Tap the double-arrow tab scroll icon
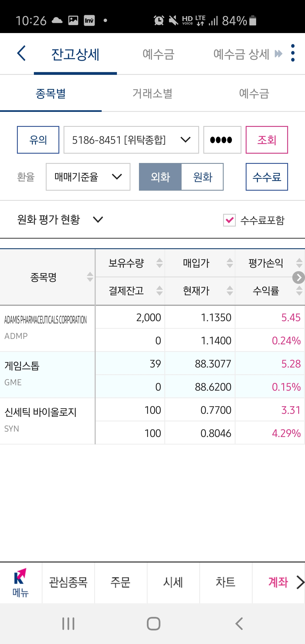Viewport: 305px width, 644px height. (x=278, y=54)
